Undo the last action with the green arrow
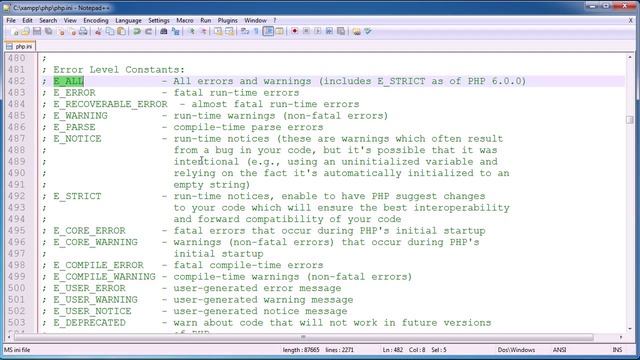This screenshot has width=640, height=360. [x=137, y=31]
